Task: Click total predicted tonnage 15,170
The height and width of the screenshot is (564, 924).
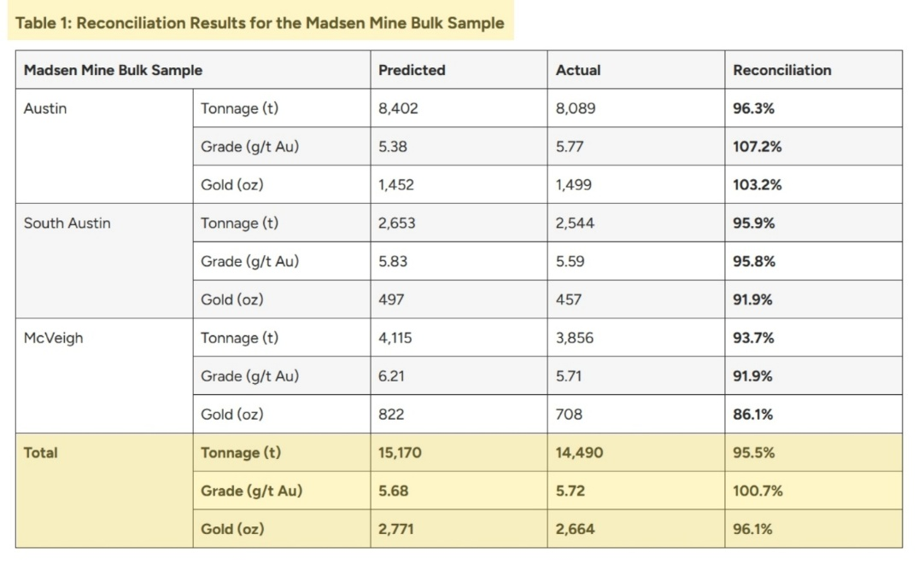Action: click(x=400, y=453)
